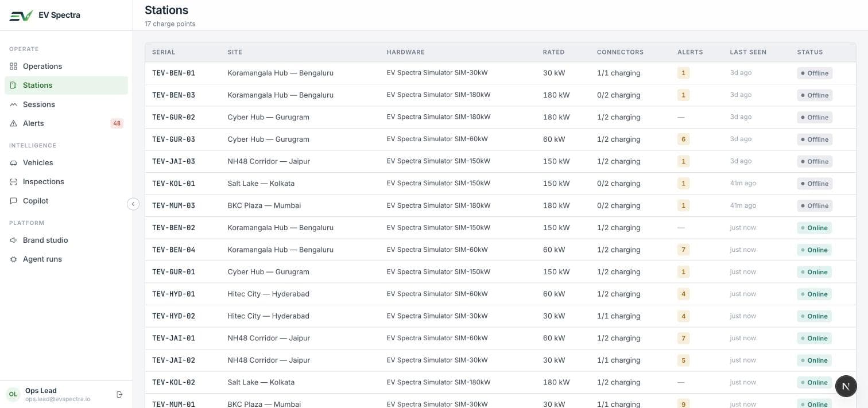This screenshot has width=868, height=408.
Task: Click the alert badge 7 for TEV-JAI-01
Action: tap(683, 338)
